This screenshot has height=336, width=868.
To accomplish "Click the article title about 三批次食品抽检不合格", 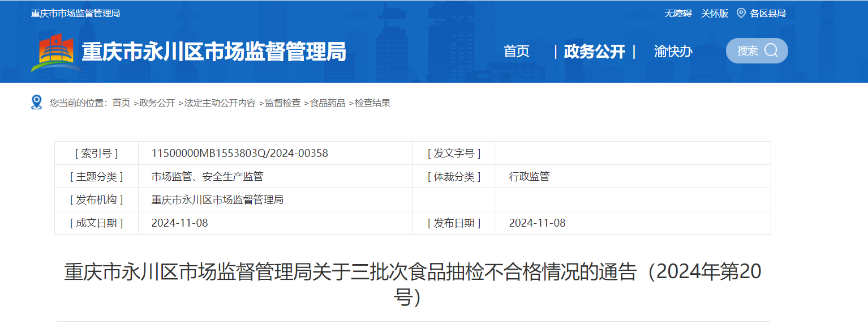I will (412, 284).
